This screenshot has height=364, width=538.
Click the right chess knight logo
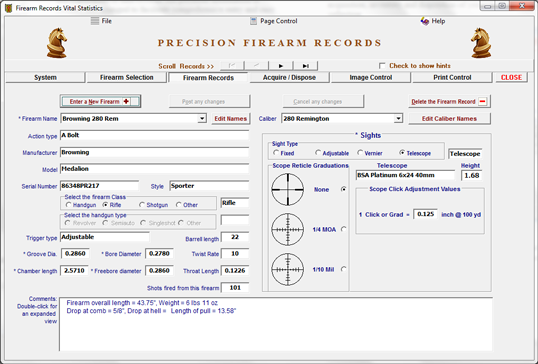[481, 43]
